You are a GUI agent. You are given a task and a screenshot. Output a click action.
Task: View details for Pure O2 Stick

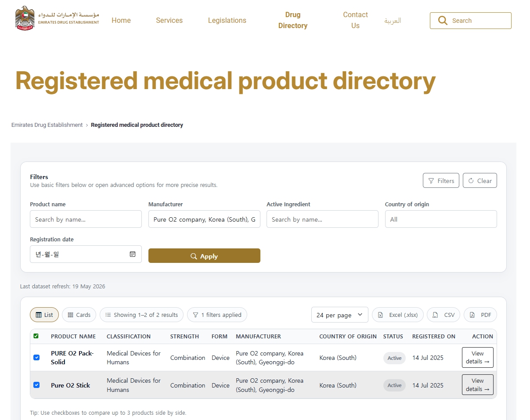(x=477, y=384)
